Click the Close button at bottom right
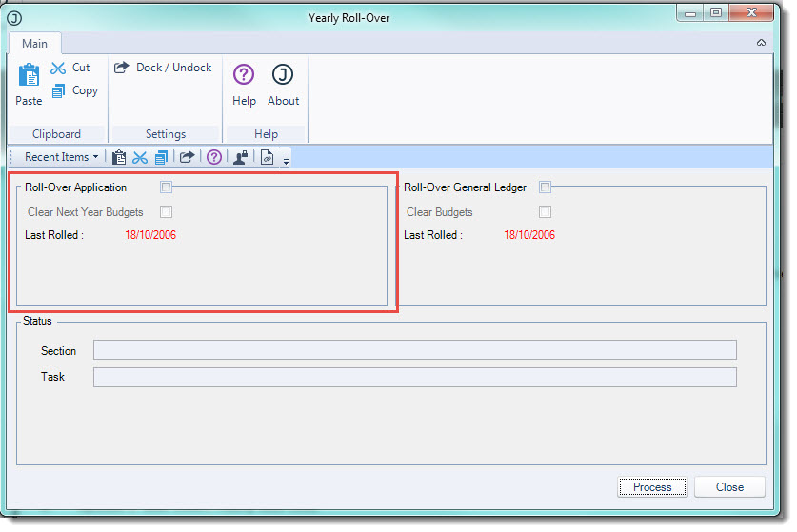 pyautogui.click(x=729, y=487)
